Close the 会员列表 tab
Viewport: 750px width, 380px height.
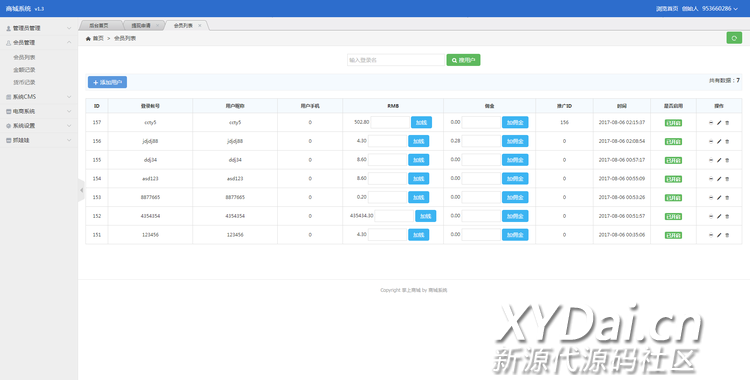pos(200,25)
